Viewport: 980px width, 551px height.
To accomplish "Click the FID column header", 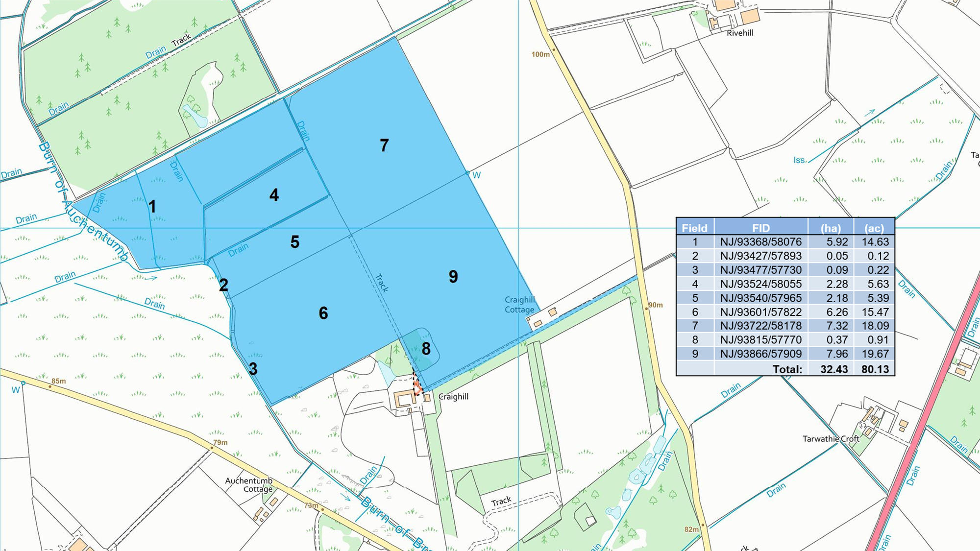I will pyautogui.click(x=760, y=228).
